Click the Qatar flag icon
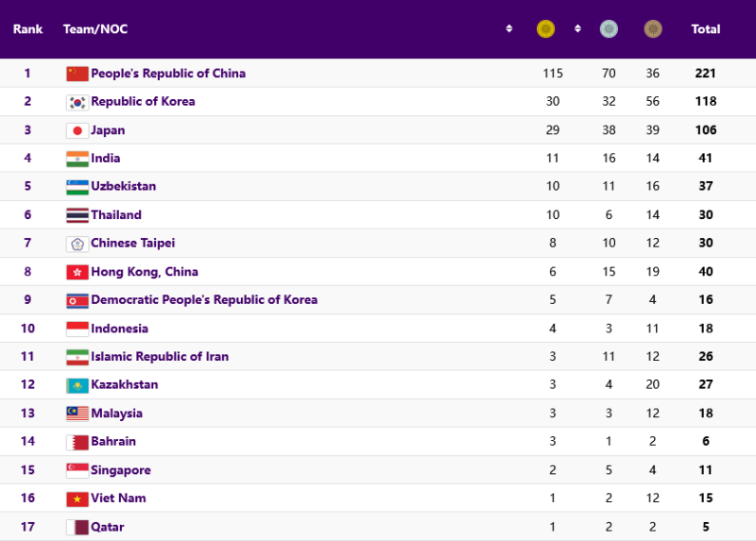 pyautogui.click(x=77, y=528)
